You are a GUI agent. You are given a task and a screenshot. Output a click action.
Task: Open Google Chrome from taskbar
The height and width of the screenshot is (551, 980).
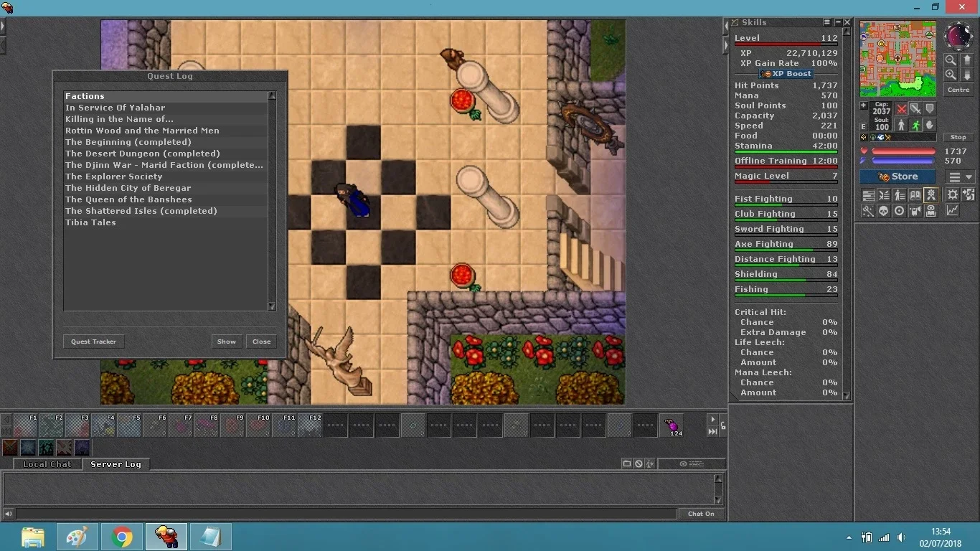(122, 537)
